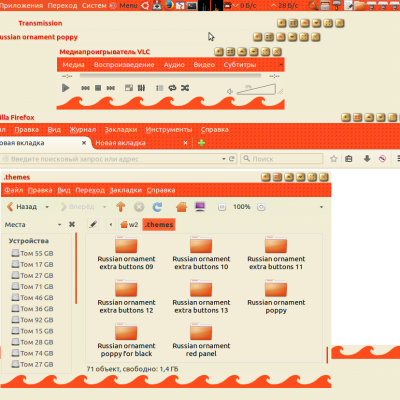The height and width of the screenshot is (400, 400).
Task: Open the Журнал menu in Firefox
Action: tap(83, 130)
